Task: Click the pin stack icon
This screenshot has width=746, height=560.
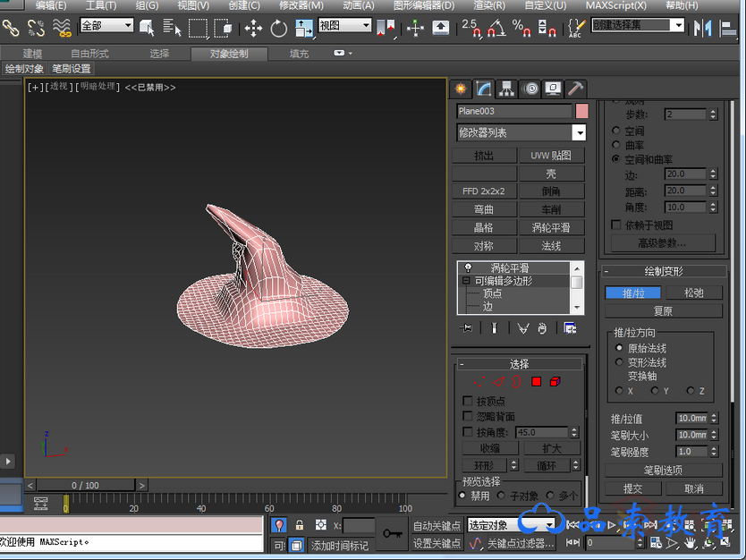Action: (x=466, y=328)
